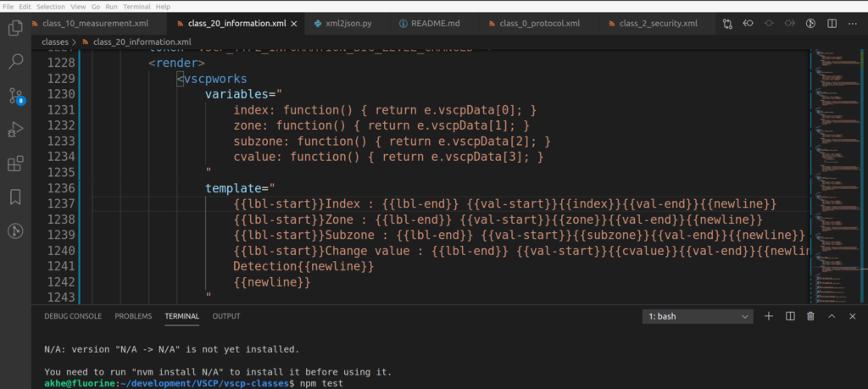Open the Help menu
Image resolution: width=868 pixels, height=389 pixels.
[x=163, y=7]
